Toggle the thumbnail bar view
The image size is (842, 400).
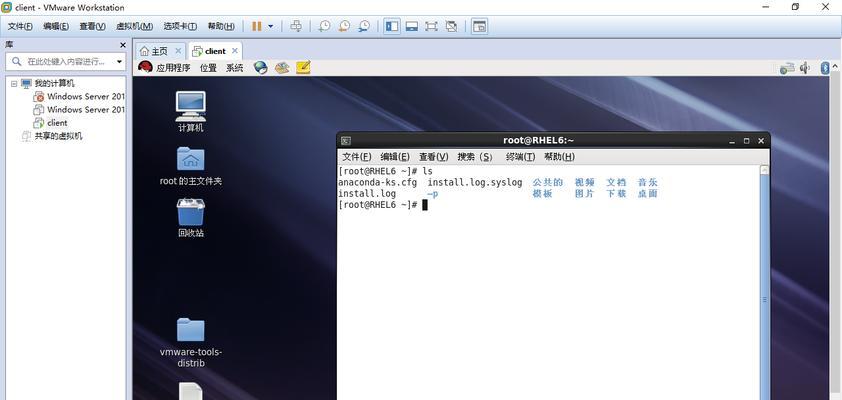point(411,26)
